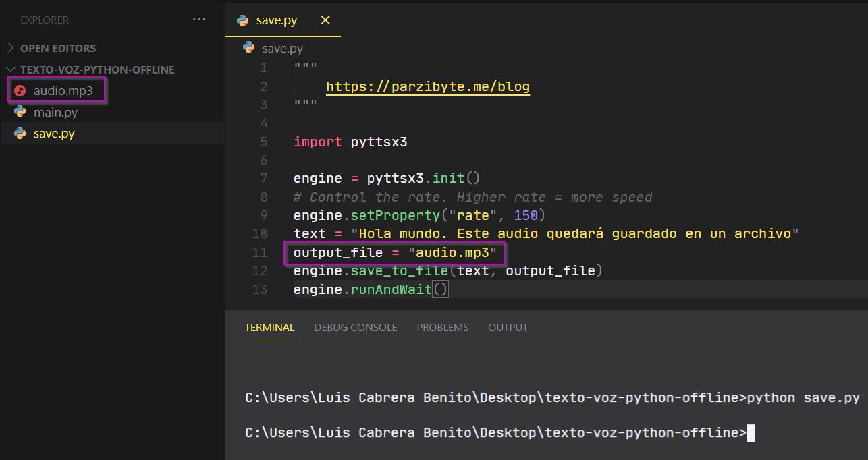868x460 pixels.
Task: Click the Explorer more actions ellipsis
Action: 198,20
